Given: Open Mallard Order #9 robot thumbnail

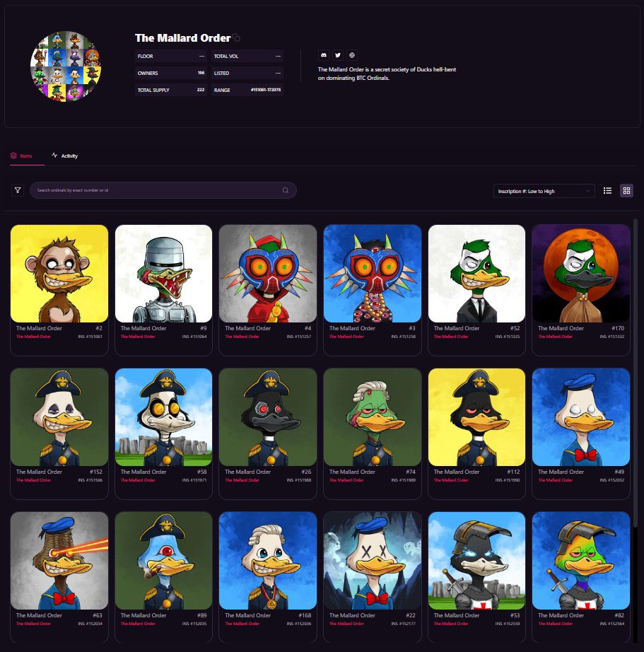Looking at the screenshot, I should (163, 274).
